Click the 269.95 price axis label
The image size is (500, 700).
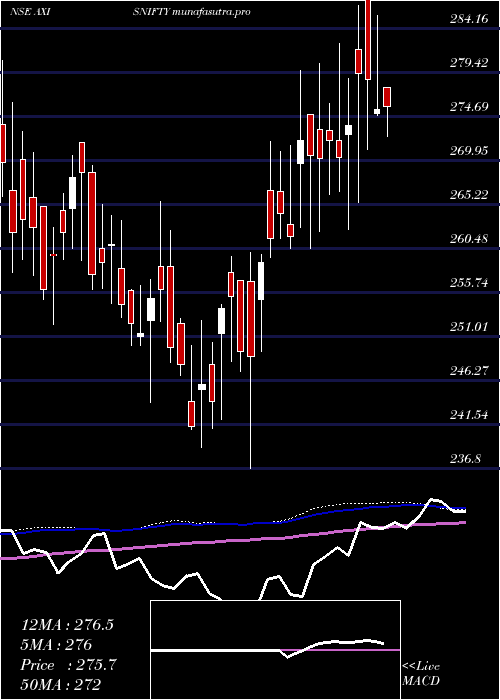pos(469,151)
